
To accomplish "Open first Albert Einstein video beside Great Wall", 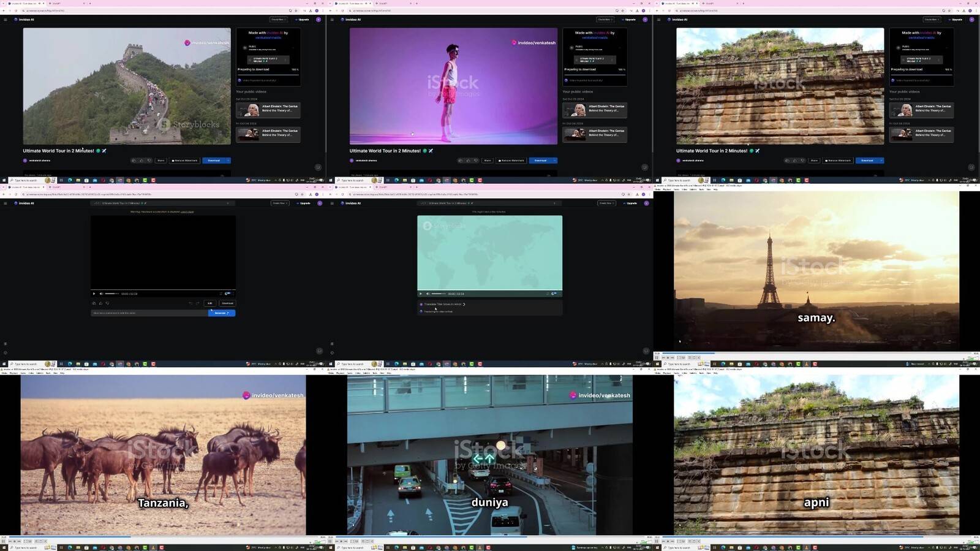I will [x=268, y=110].
